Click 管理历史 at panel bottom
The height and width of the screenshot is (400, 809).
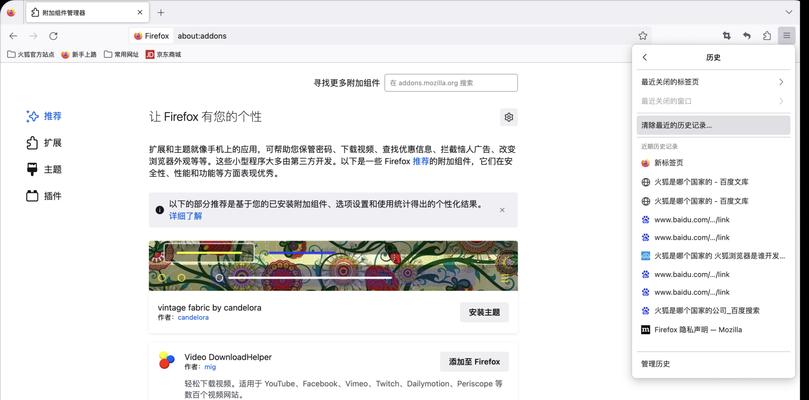[713, 364]
